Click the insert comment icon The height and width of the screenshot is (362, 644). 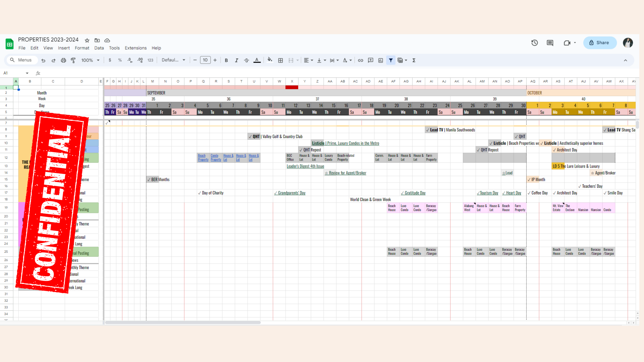click(371, 60)
